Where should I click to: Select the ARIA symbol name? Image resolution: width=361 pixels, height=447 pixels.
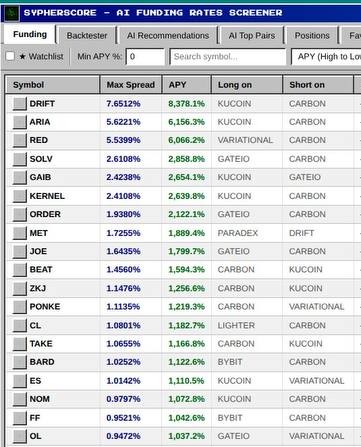40,122
